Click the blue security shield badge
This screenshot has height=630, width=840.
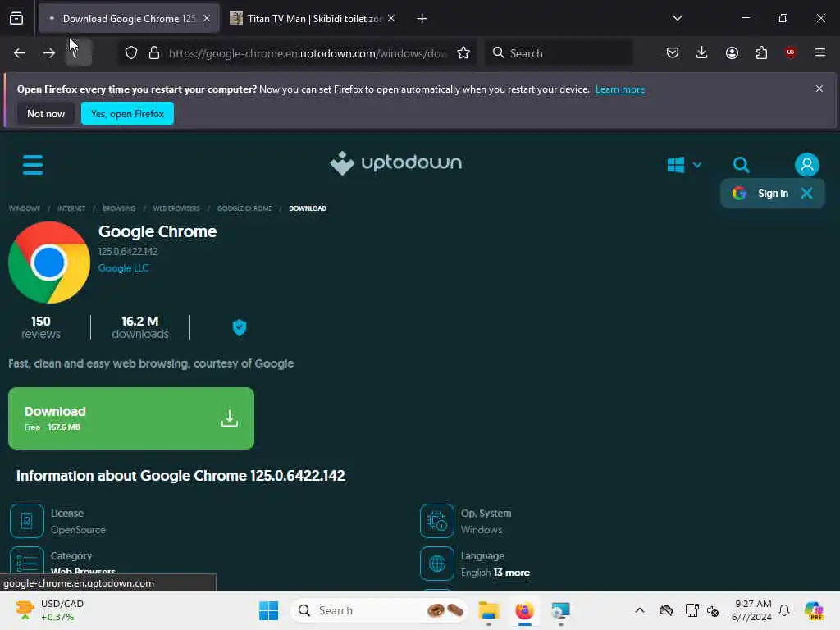[x=240, y=326]
